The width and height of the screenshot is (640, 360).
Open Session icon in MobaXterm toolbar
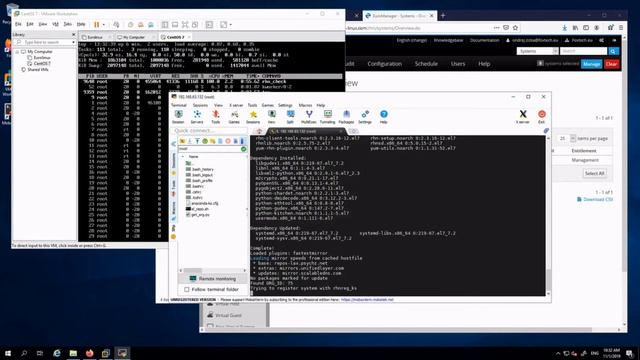tap(178, 116)
